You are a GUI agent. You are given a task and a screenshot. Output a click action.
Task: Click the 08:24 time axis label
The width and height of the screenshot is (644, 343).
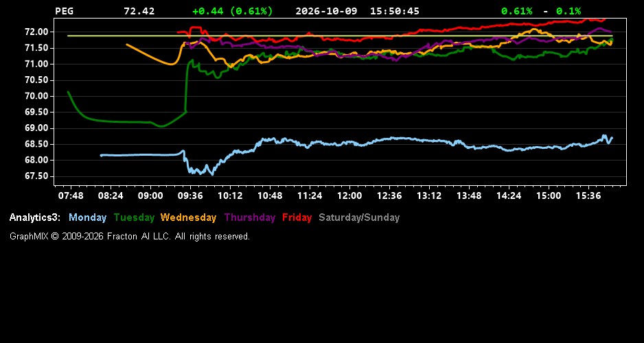(111, 196)
